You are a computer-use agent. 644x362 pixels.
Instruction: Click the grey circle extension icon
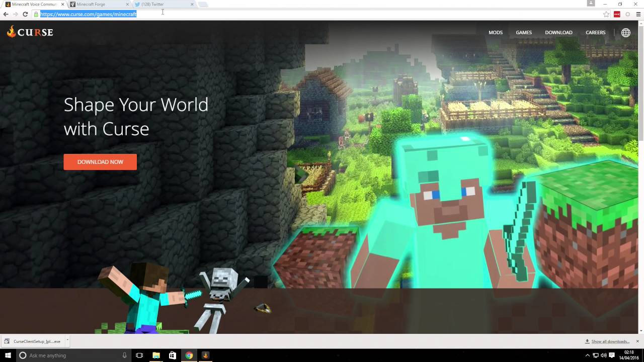[x=627, y=14]
